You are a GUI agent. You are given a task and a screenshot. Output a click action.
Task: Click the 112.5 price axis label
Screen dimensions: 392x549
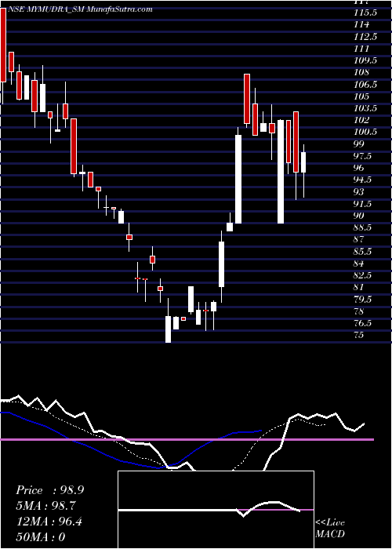365,36
